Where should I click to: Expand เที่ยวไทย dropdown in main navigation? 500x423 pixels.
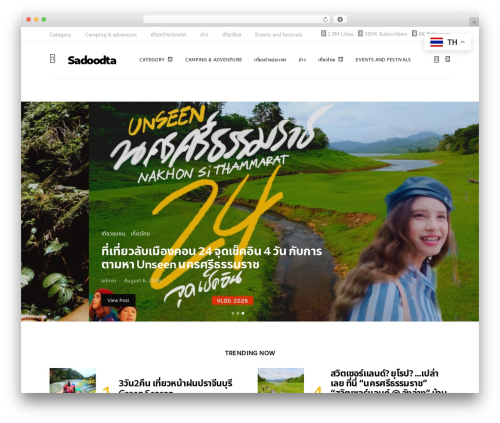click(330, 60)
